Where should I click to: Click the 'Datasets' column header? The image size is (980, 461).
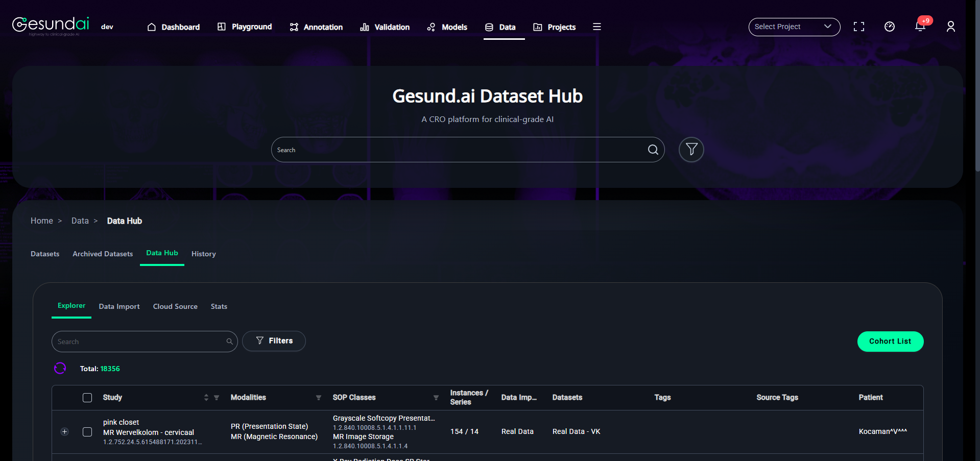[567, 397]
